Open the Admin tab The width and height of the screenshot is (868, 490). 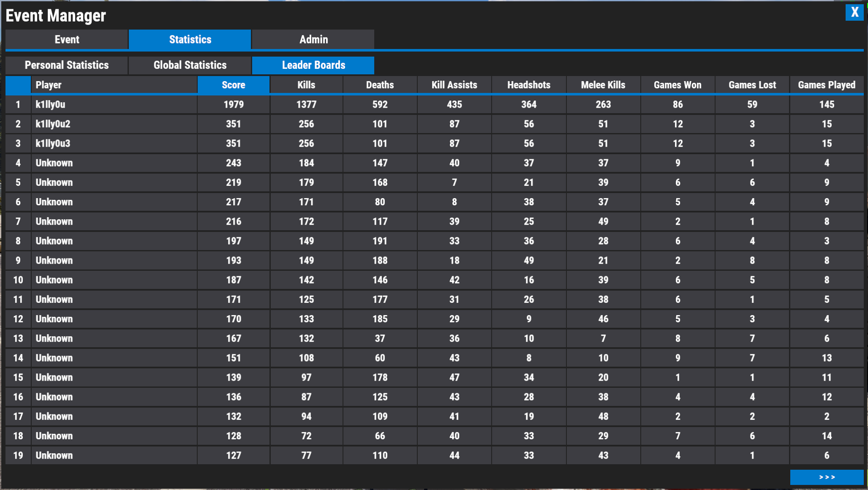point(313,40)
